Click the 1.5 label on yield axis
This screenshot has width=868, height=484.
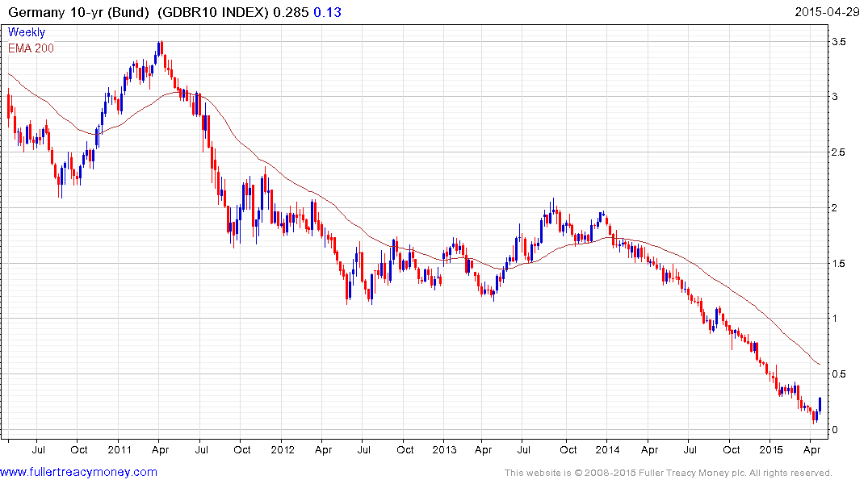[x=840, y=264]
